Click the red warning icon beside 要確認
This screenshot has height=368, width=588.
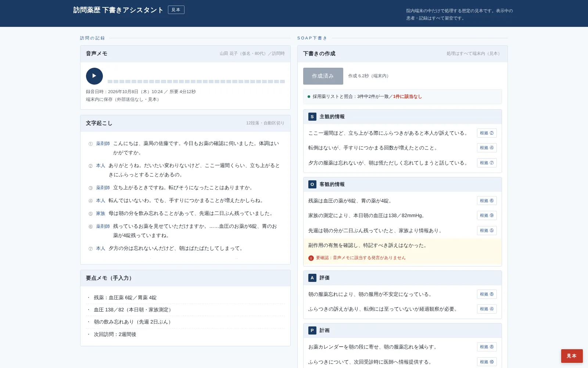click(x=311, y=258)
